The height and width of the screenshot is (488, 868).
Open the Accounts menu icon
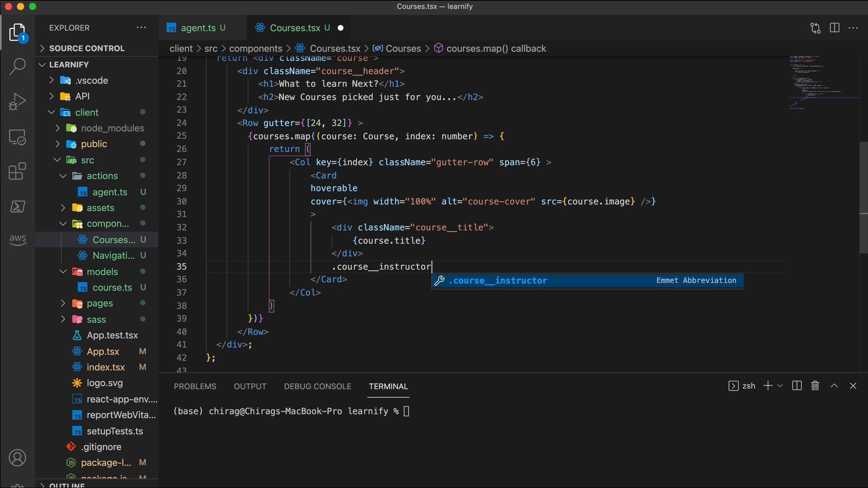coord(17,458)
